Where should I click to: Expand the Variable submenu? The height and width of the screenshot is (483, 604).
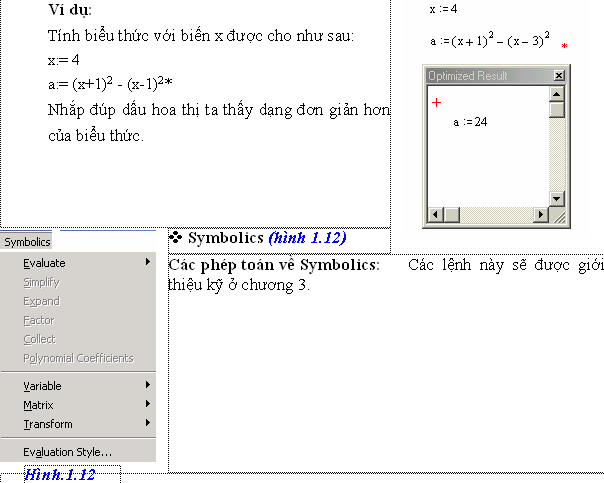[42, 386]
